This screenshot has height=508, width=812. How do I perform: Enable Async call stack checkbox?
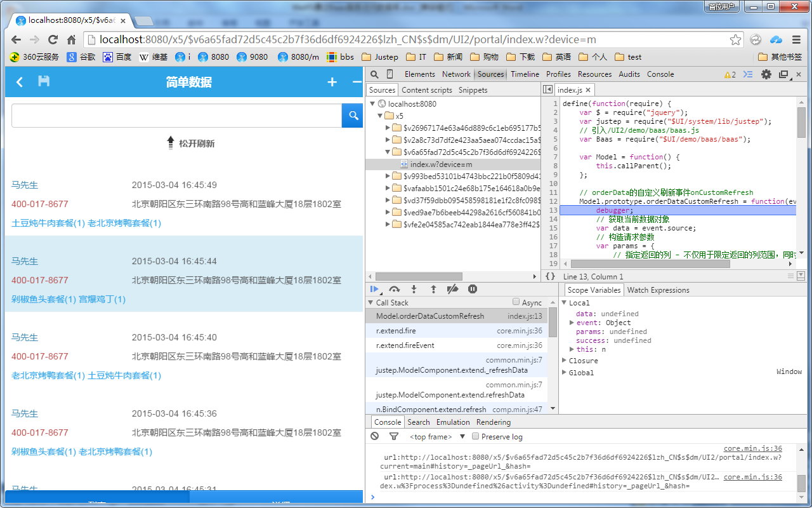(x=516, y=302)
